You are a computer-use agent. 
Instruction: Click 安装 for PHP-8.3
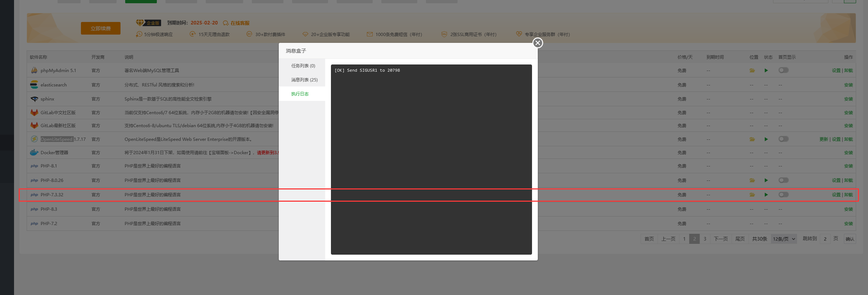(x=849, y=209)
